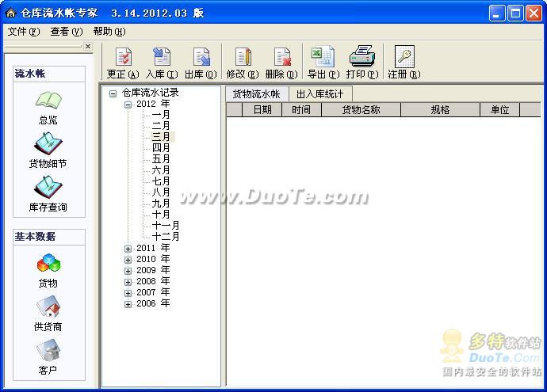Click the 出库 stock-out toolbar icon
The image size is (547, 392).
[x=201, y=56]
